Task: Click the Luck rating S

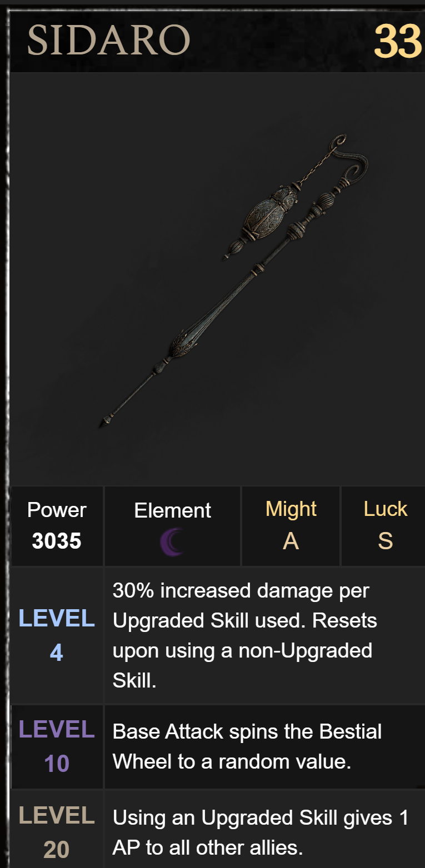Action: (x=385, y=541)
